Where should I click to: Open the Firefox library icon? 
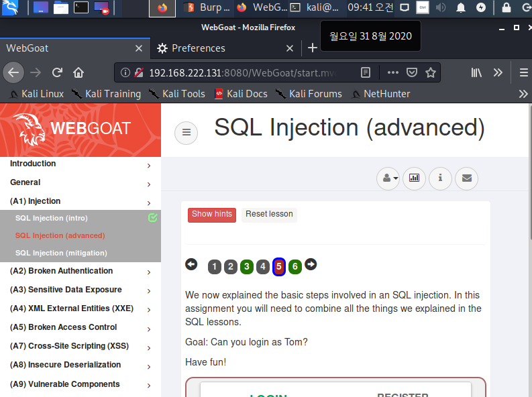point(476,72)
